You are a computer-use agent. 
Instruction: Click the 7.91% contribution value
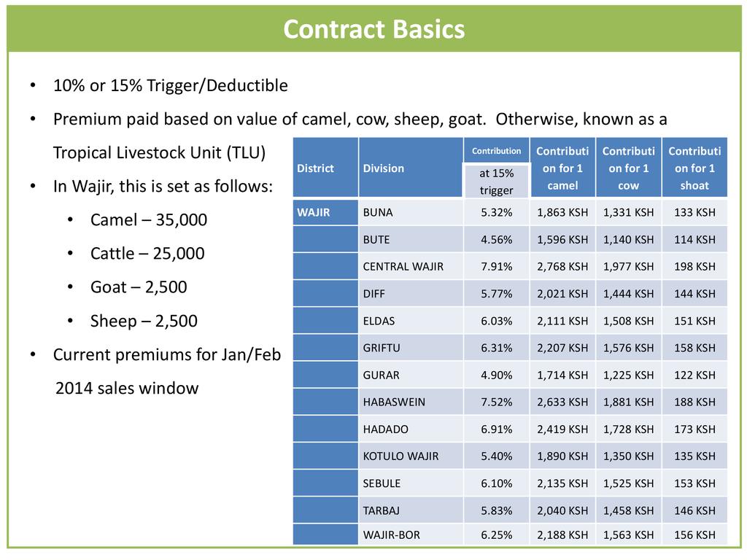pos(496,267)
